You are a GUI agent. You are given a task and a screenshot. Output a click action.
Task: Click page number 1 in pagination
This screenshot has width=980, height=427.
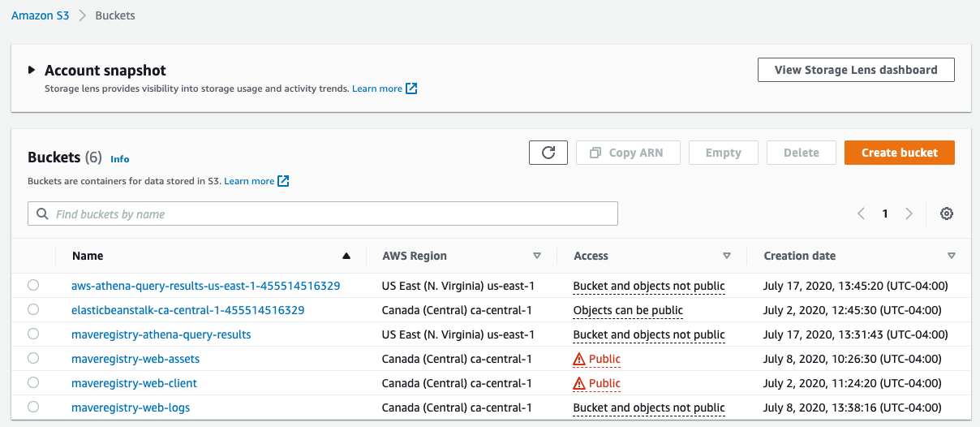point(885,213)
